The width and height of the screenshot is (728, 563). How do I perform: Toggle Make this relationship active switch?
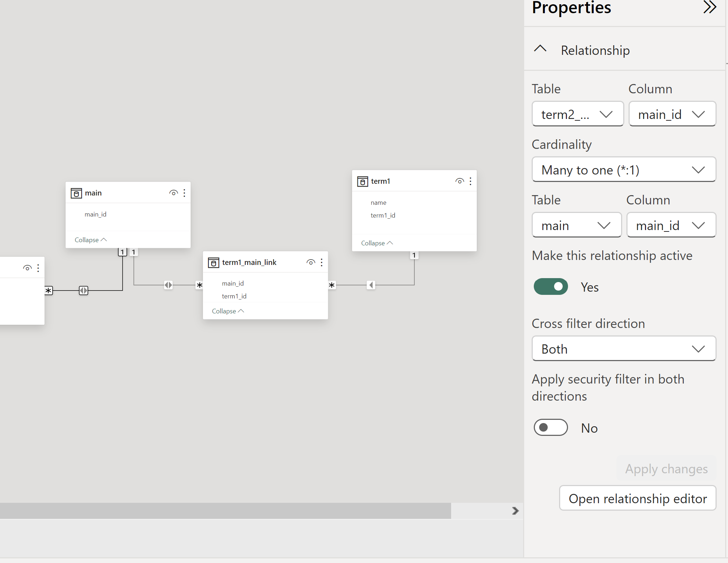551,287
